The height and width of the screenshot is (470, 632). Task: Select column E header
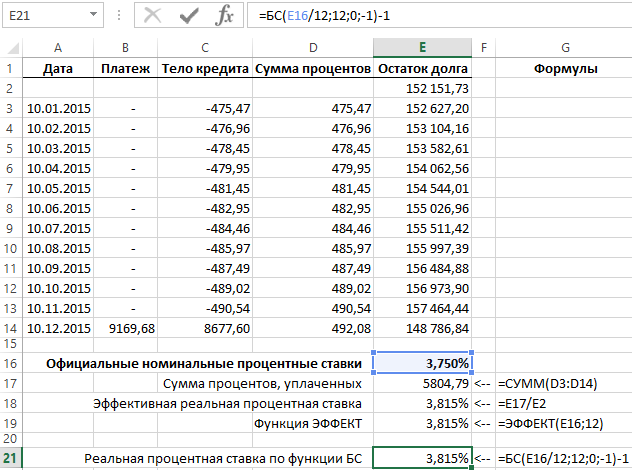tap(422, 48)
